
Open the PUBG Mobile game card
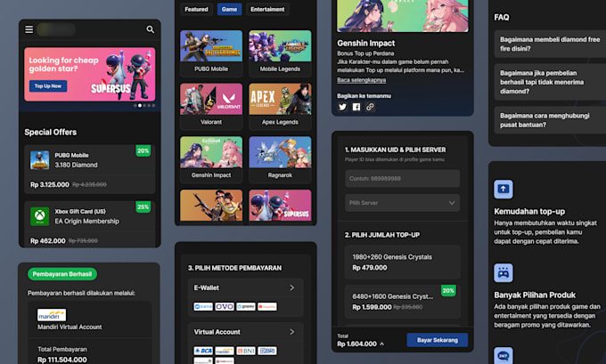[x=211, y=53]
